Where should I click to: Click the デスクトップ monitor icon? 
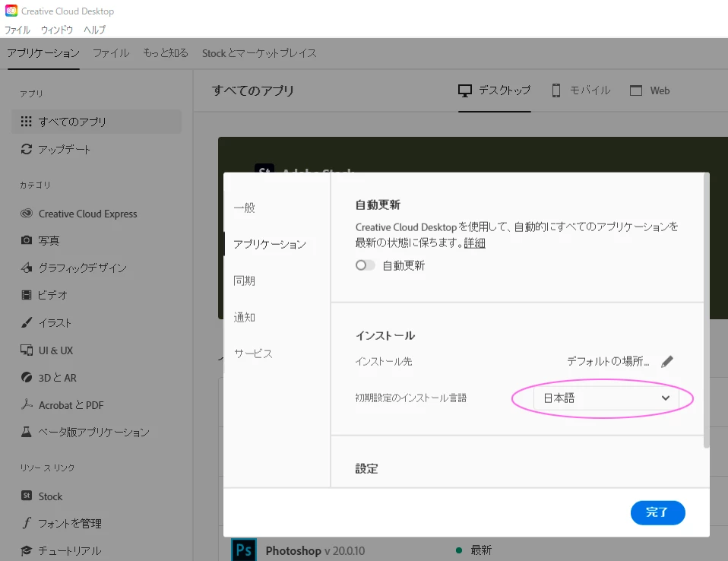tap(465, 90)
